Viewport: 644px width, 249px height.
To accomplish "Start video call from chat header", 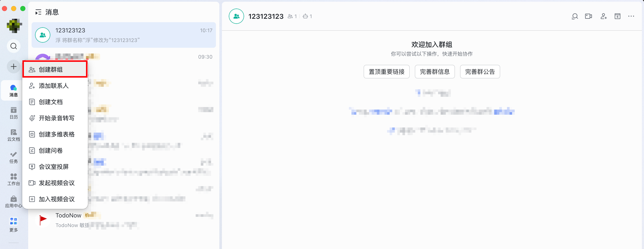I will (x=588, y=16).
